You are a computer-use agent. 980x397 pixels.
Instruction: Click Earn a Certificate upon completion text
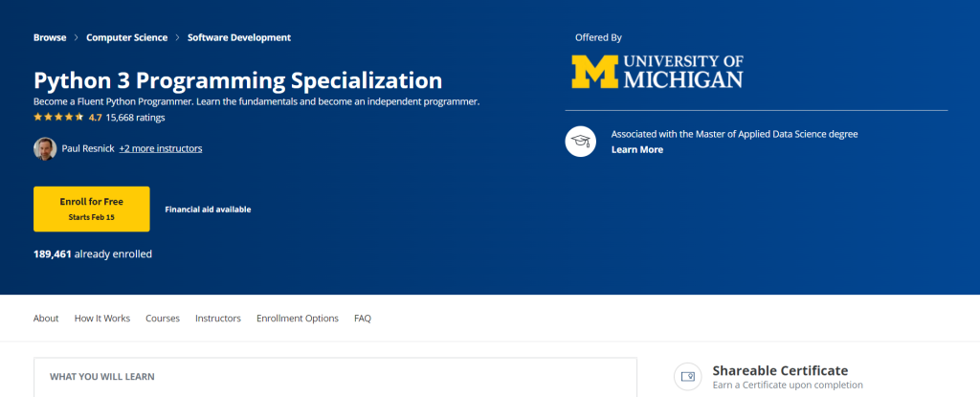point(788,386)
